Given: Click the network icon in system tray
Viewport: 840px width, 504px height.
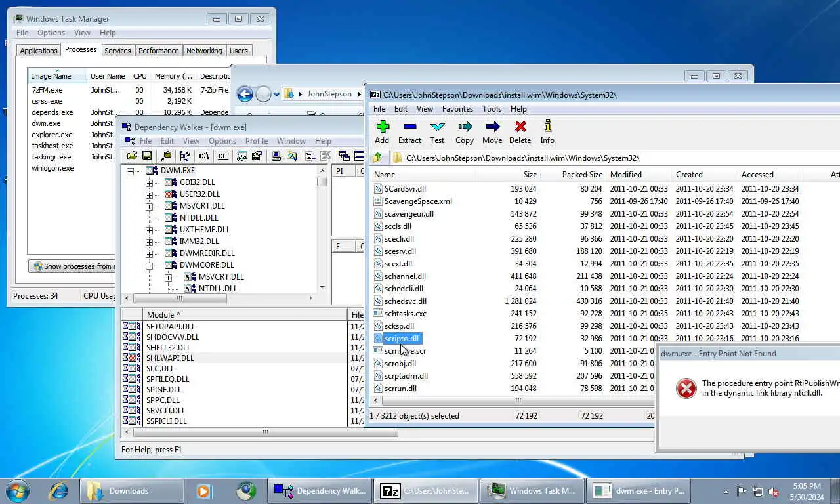Looking at the screenshot, I should pyautogui.click(x=758, y=492).
